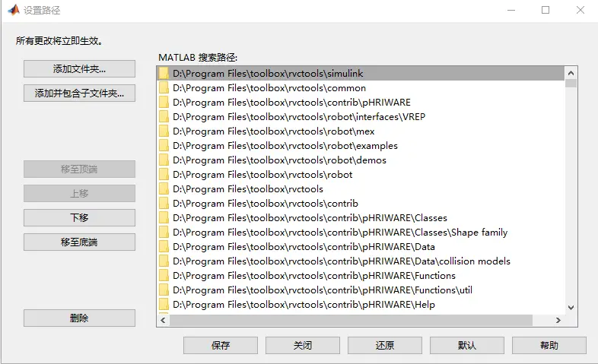
Task: Click the MATLAB logo in title bar
Action: [14, 10]
